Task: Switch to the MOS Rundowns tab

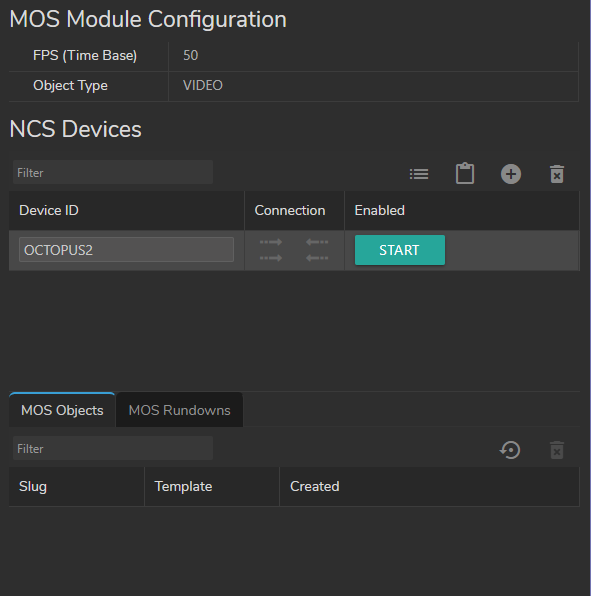Action: tap(179, 410)
